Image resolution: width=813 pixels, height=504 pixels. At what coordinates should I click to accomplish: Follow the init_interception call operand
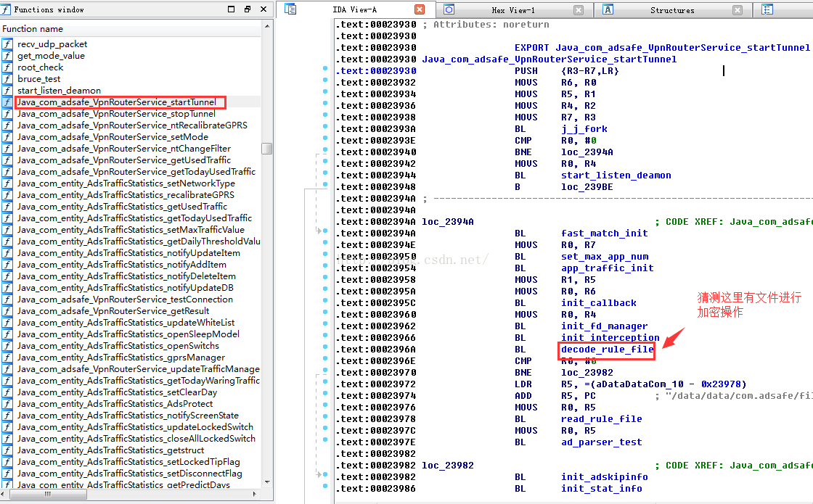(x=610, y=338)
